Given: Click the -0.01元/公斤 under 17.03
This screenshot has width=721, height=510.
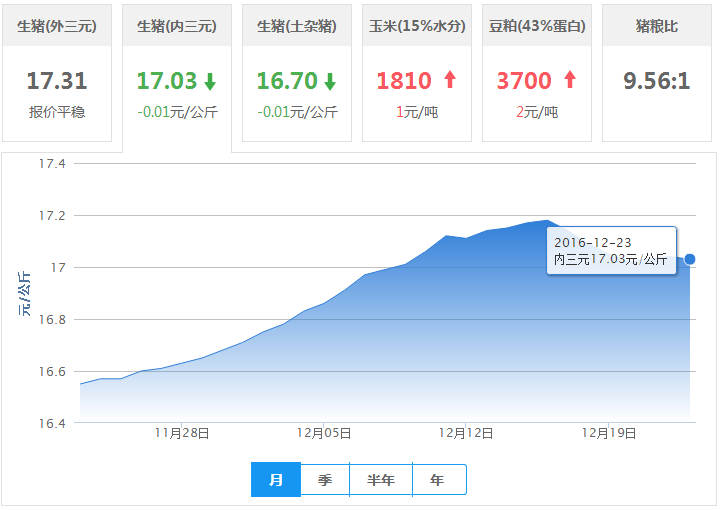Looking at the screenshot, I should click(177, 112).
